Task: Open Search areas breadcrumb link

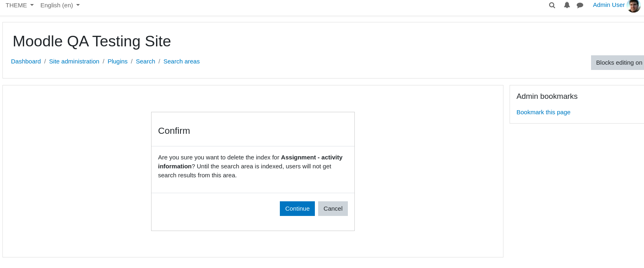Action: coord(182,61)
